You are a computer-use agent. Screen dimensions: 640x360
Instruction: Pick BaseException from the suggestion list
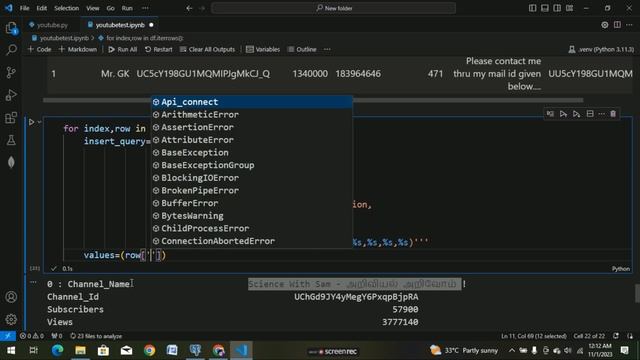point(252,153)
